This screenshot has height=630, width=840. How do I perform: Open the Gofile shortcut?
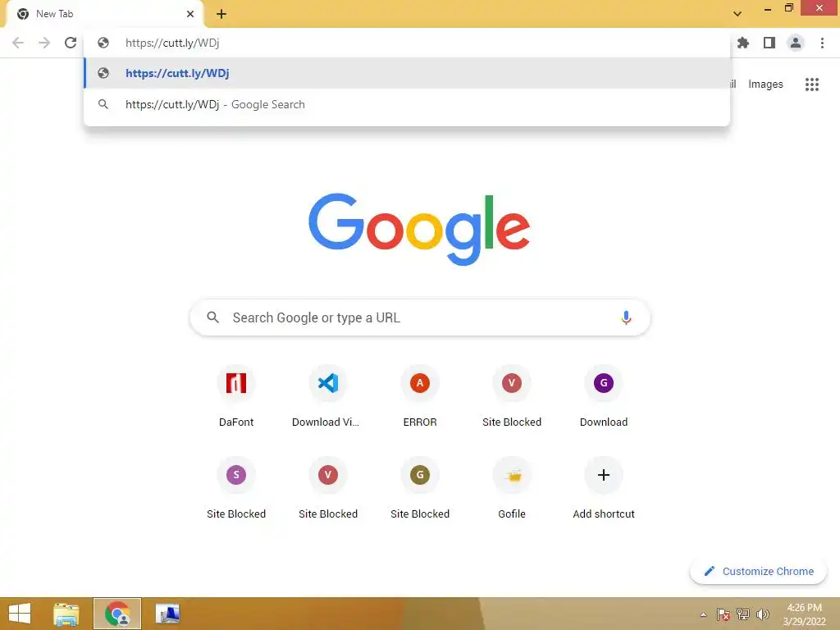[x=512, y=487]
